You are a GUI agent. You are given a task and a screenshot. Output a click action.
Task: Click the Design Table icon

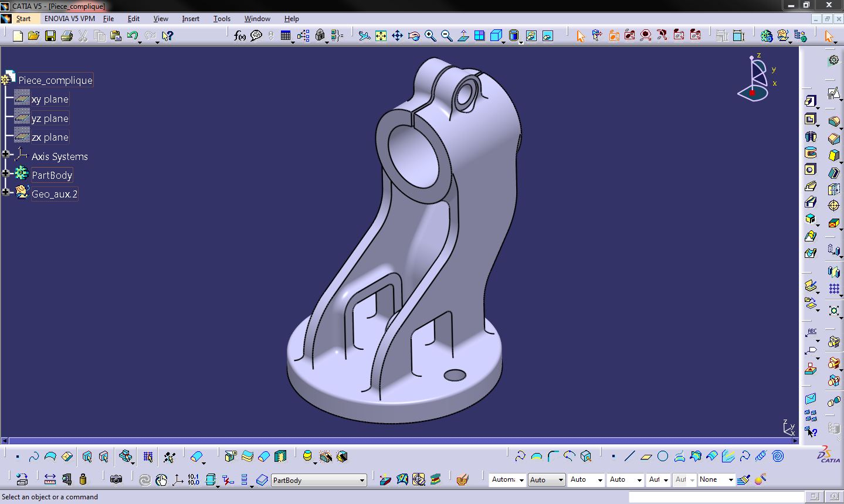pos(286,36)
